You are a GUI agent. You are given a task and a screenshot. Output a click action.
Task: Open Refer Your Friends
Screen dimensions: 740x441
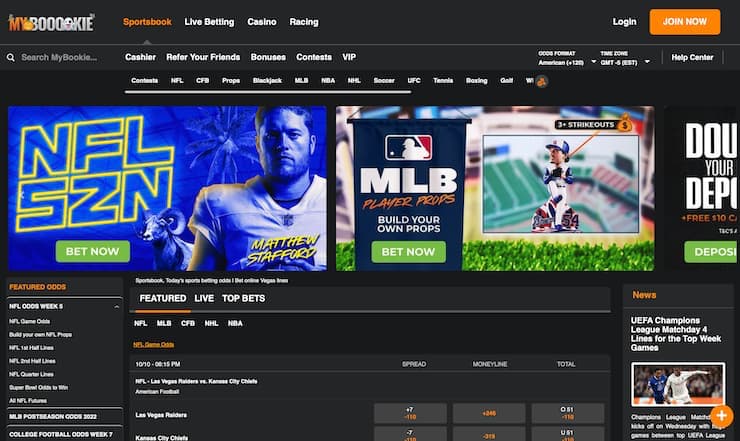[x=203, y=57]
